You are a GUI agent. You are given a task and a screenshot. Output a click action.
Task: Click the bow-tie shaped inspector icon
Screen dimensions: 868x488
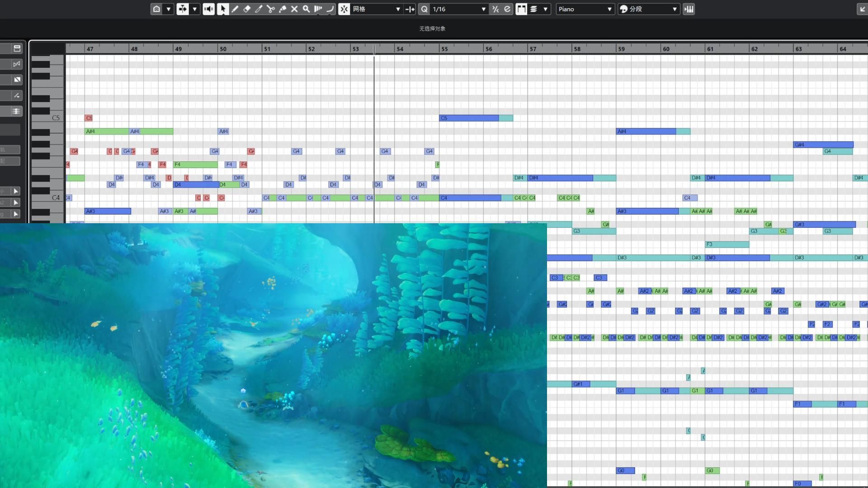tap(17, 64)
